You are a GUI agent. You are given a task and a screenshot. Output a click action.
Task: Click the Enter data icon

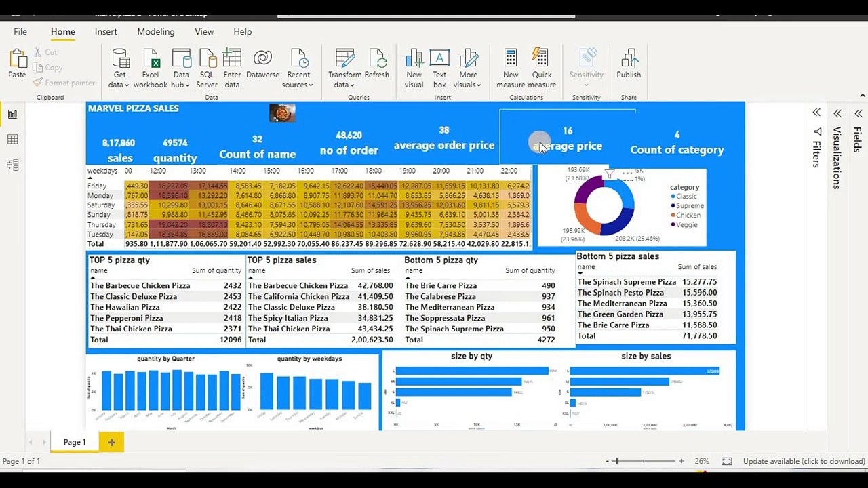click(x=232, y=58)
